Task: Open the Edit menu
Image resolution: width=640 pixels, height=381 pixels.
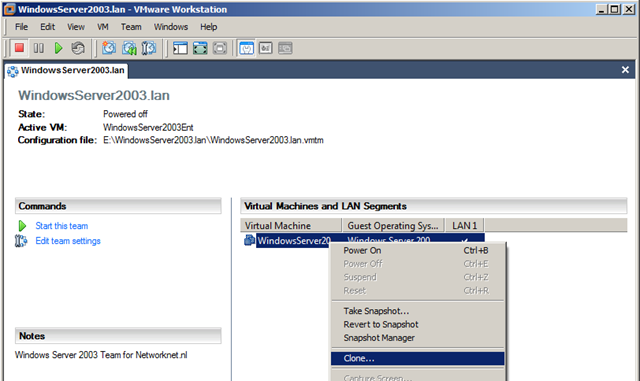Action: click(47, 27)
